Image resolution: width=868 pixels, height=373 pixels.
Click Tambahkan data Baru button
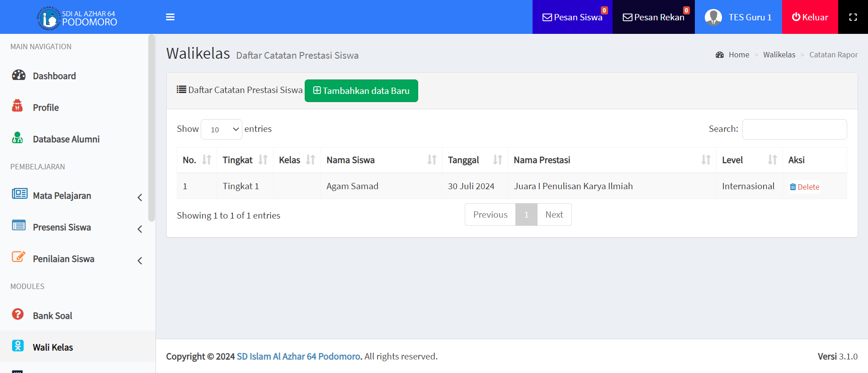click(361, 91)
